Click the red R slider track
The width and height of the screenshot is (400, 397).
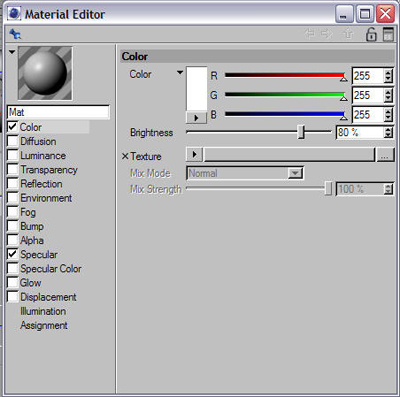[285, 75]
